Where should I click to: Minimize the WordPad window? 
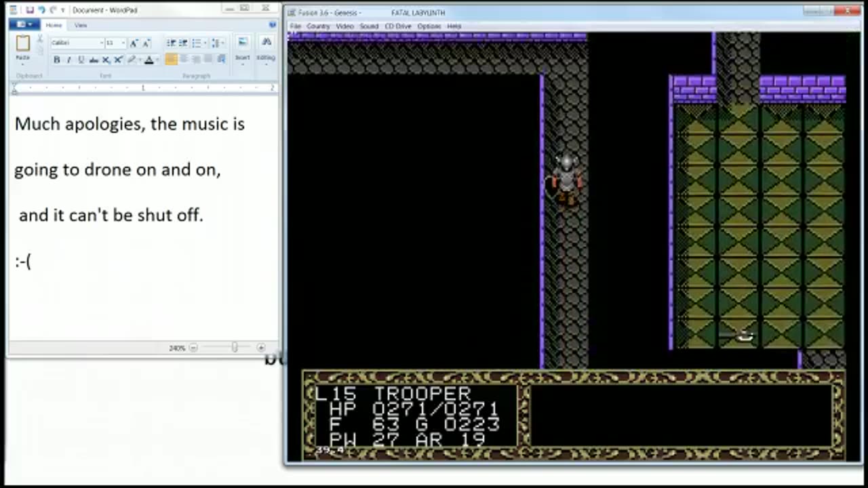point(229,9)
